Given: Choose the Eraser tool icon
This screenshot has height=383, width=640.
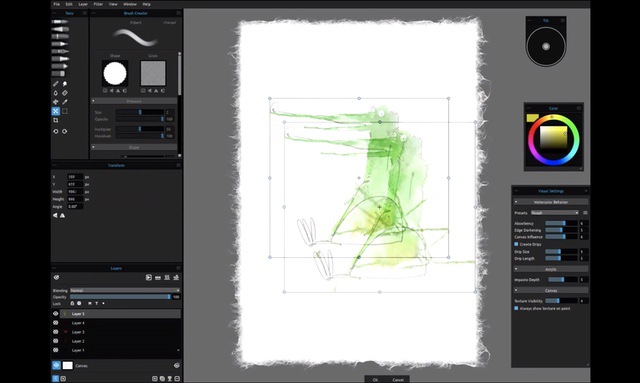Looking at the screenshot, I should [x=64, y=93].
